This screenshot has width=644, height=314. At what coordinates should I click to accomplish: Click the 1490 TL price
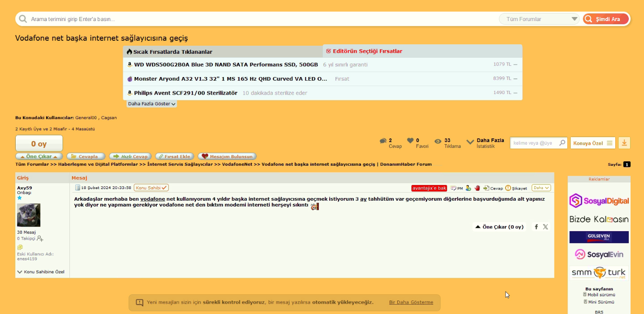502,93
